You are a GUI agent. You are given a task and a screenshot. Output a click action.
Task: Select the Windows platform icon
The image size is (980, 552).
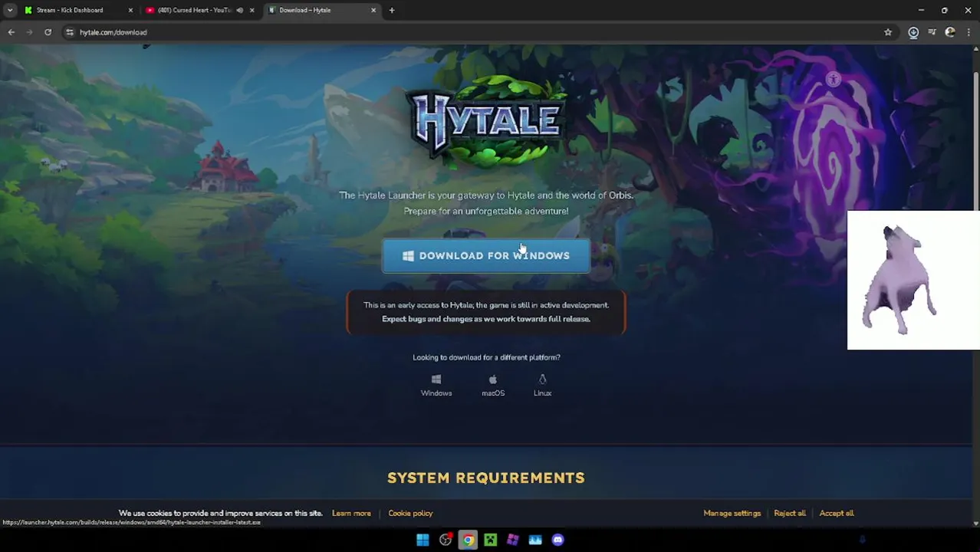pyautogui.click(x=436, y=385)
